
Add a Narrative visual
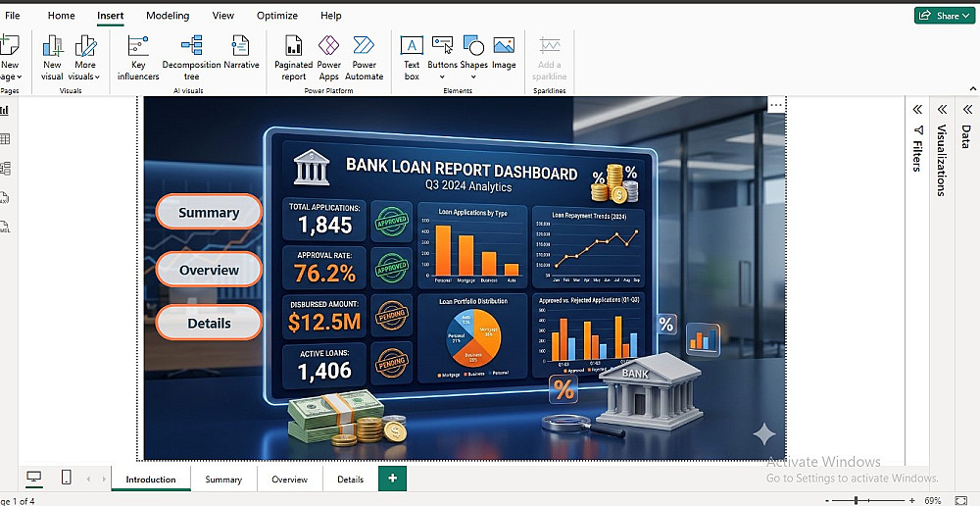point(241,53)
